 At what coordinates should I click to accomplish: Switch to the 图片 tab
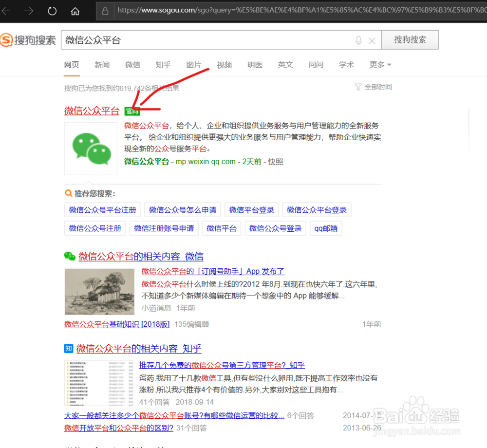coord(194,65)
